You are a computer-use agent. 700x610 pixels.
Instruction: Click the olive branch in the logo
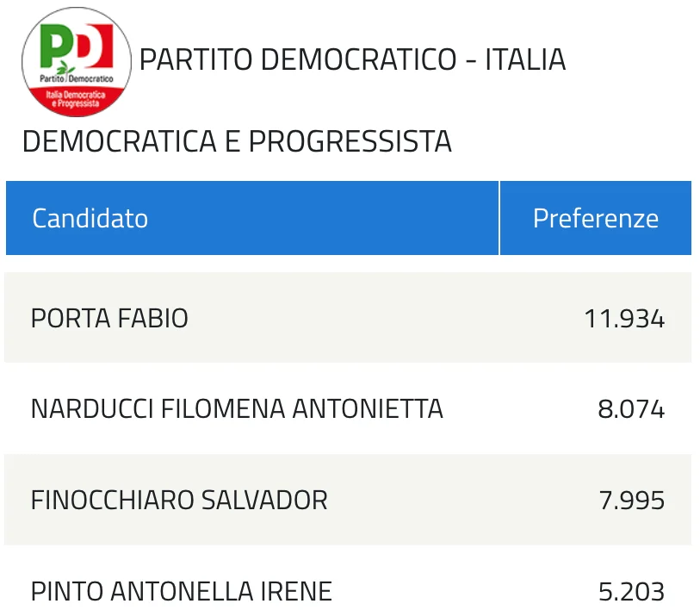65,68
